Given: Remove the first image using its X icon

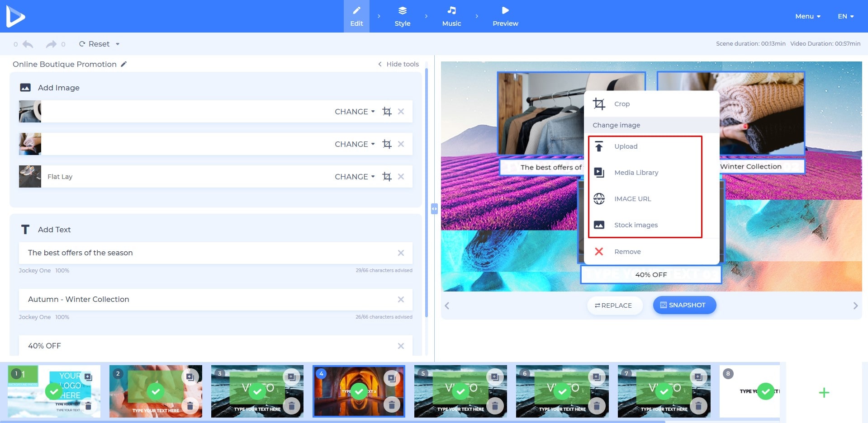Looking at the screenshot, I should pyautogui.click(x=401, y=112).
